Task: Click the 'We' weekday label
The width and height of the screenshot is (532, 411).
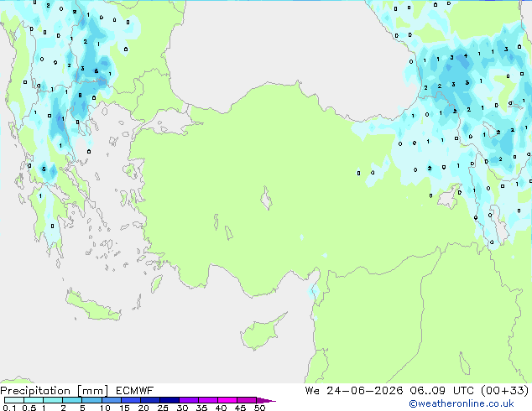Action: pyautogui.click(x=312, y=391)
